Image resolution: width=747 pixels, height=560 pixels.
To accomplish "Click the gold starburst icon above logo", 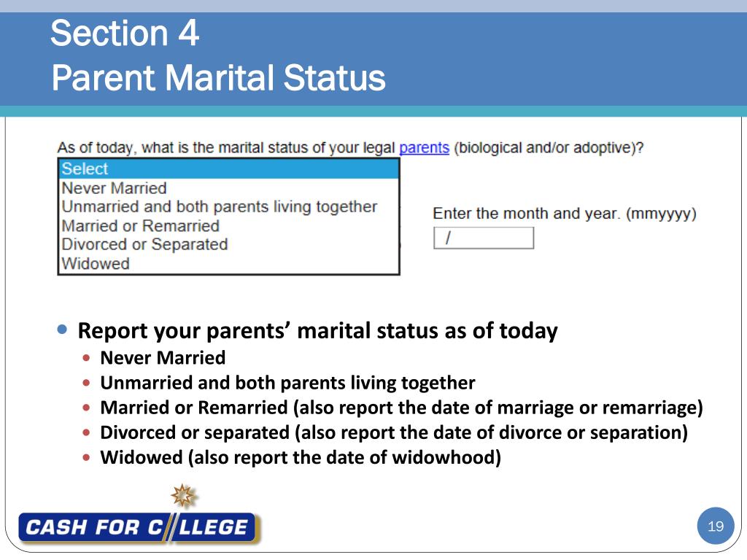I will 183,496.
